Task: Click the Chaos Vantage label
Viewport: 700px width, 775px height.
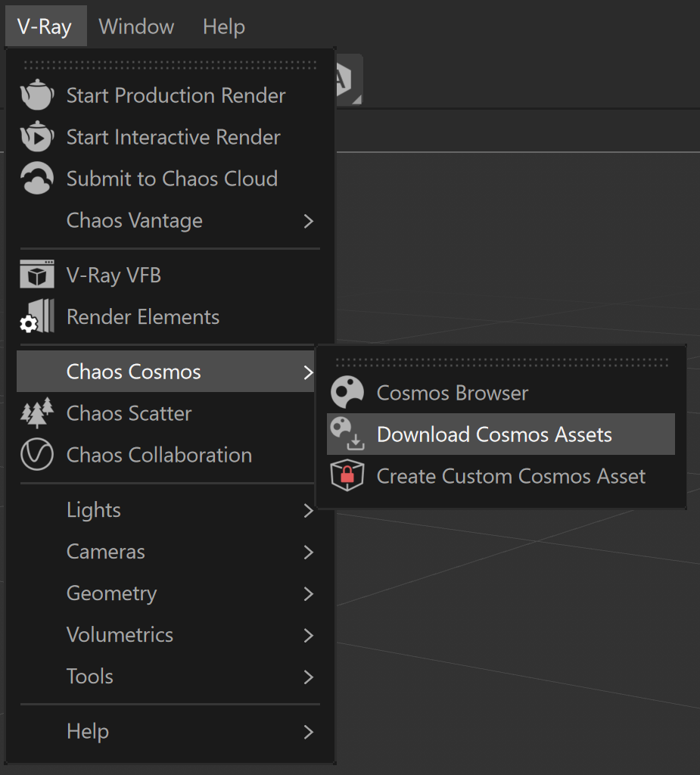Action: 135,220
